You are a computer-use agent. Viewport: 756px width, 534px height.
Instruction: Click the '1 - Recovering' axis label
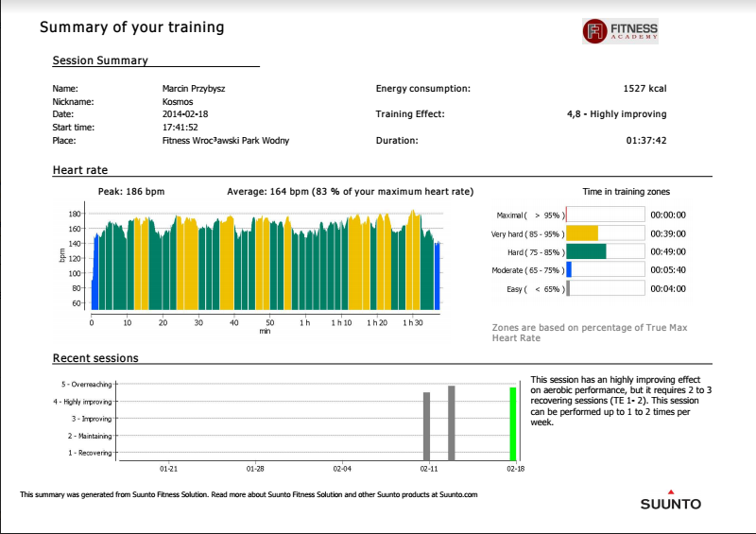point(90,453)
